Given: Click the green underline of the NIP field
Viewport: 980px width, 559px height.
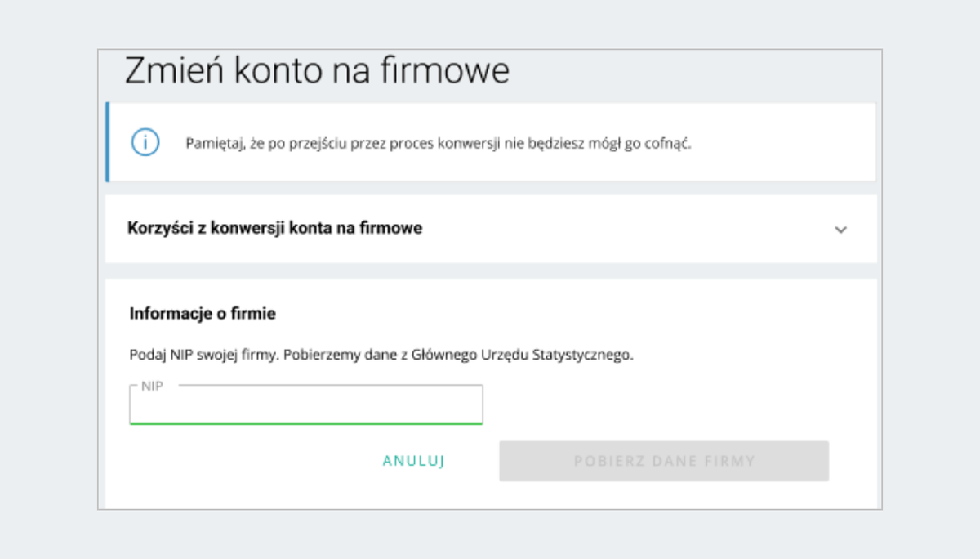Looking at the screenshot, I should (x=305, y=423).
